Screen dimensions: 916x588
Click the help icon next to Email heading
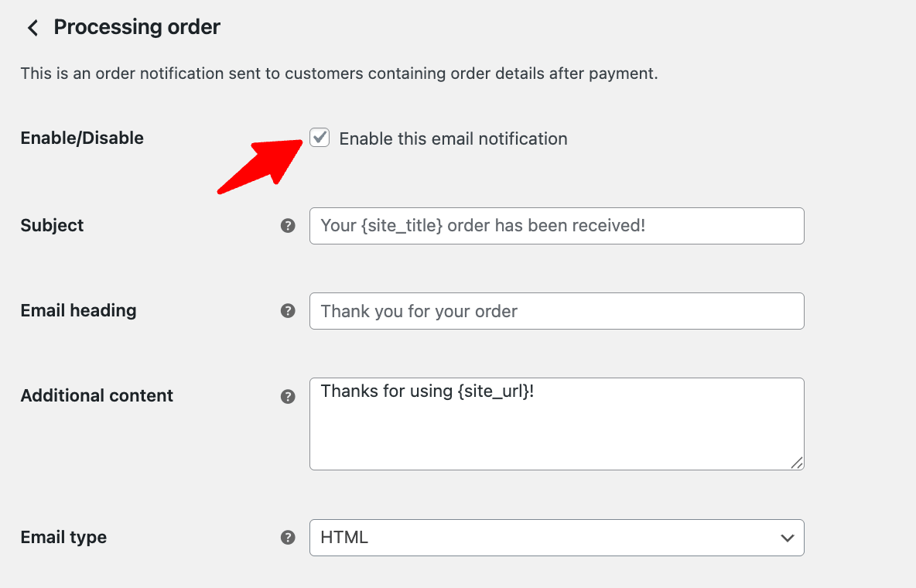[x=288, y=311]
